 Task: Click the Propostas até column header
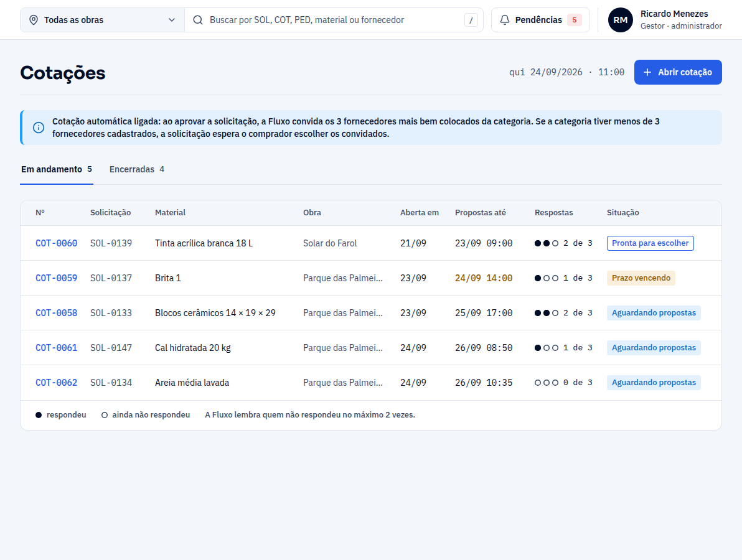(x=481, y=213)
